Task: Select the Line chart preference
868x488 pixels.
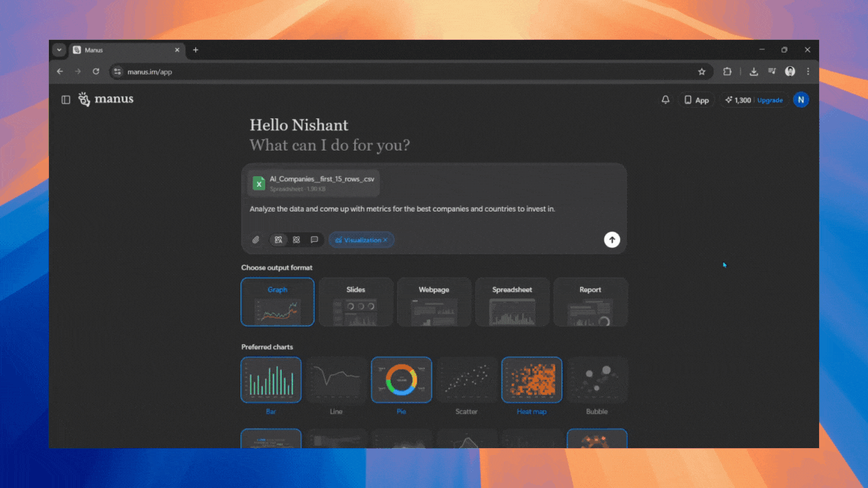Action: (x=336, y=380)
